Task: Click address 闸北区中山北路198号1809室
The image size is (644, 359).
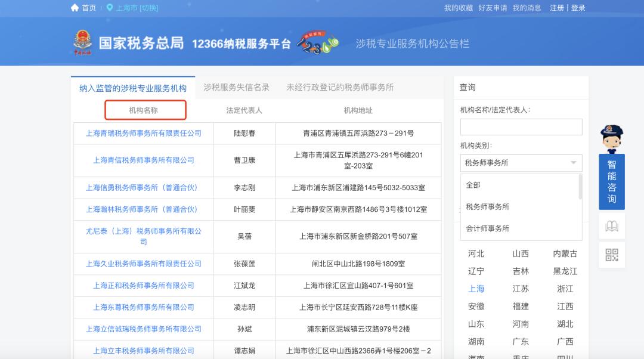Action: click(x=358, y=264)
